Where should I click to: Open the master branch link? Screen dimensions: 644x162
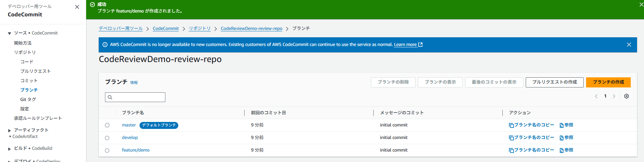tap(129, 125)
